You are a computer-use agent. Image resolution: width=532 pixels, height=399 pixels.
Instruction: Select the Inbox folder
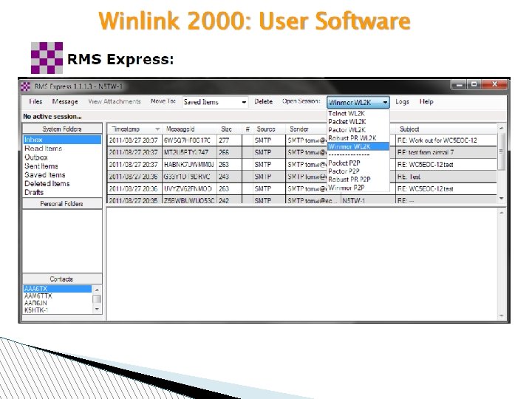coord(62,140)
